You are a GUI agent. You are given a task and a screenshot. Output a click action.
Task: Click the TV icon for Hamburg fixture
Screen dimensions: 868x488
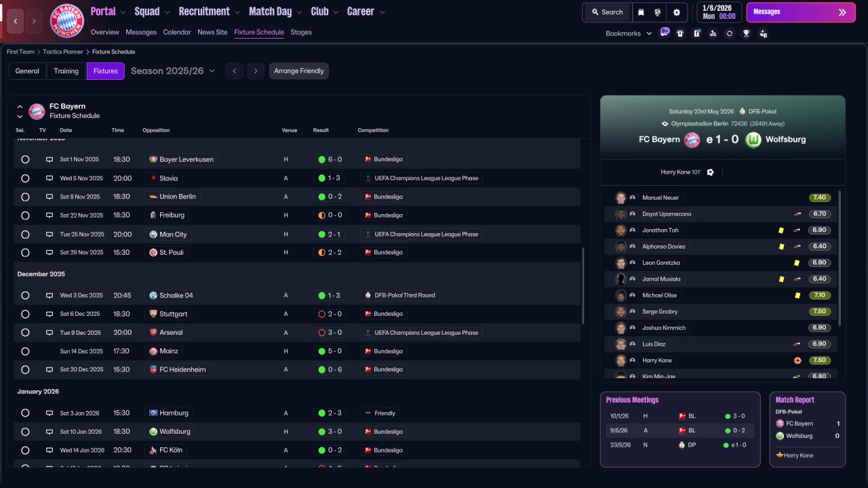50,413
